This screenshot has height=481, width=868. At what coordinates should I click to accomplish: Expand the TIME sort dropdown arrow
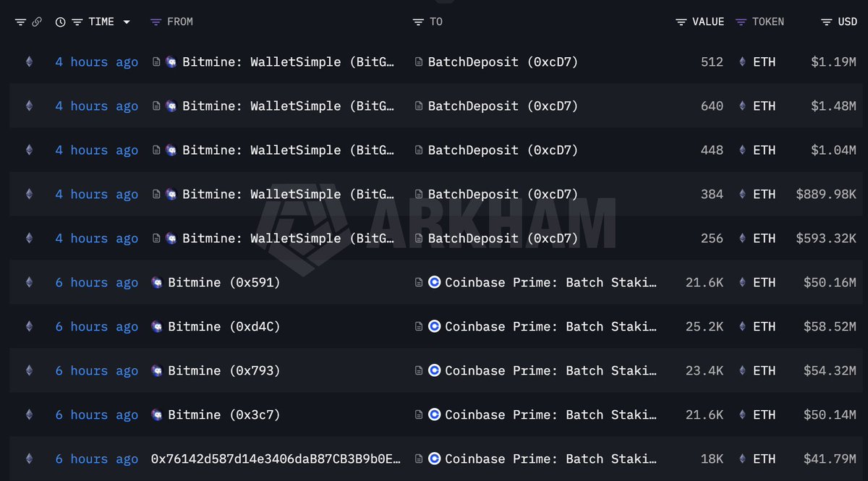coord(127,22)
